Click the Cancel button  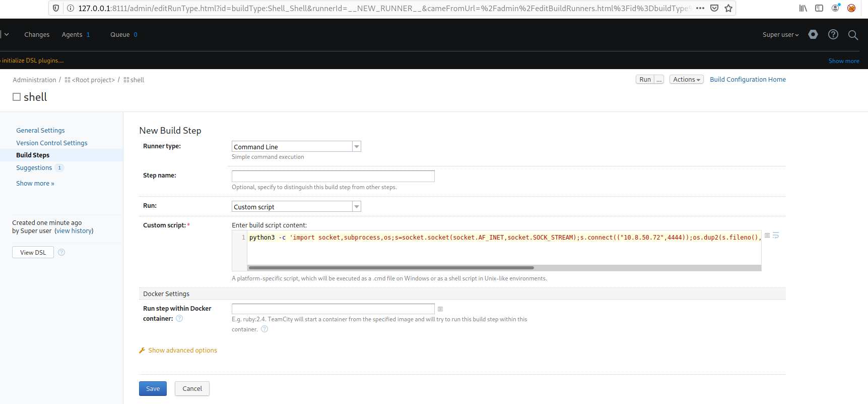[x=192, y=389]
